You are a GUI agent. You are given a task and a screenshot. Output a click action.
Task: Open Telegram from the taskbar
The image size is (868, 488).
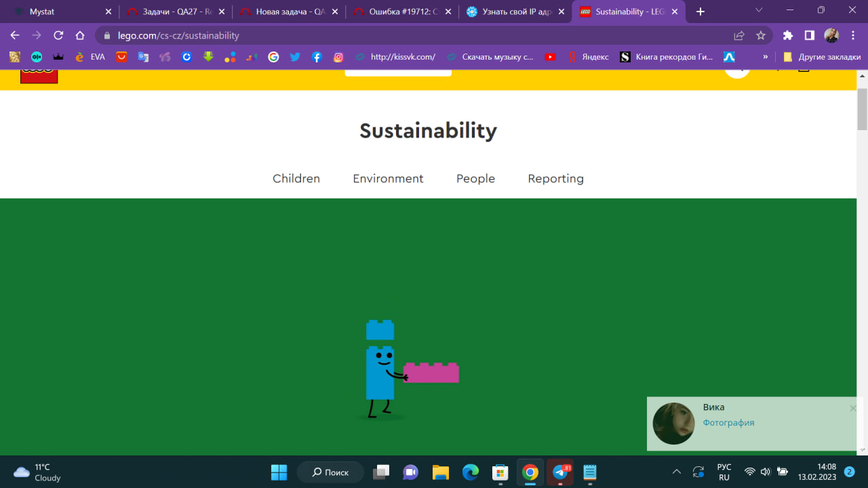pos(560,472)
